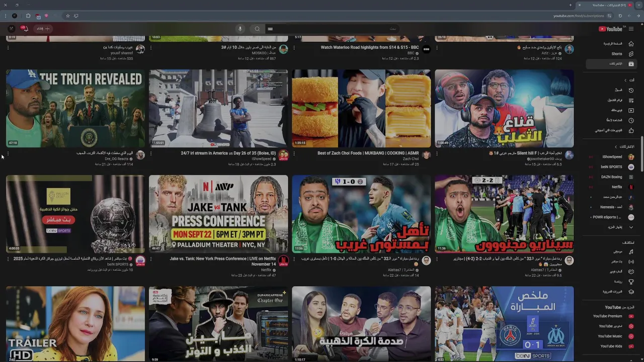The image size is (644, 362).
Task: Open YouTube Premium link
Action: [612, 316]
